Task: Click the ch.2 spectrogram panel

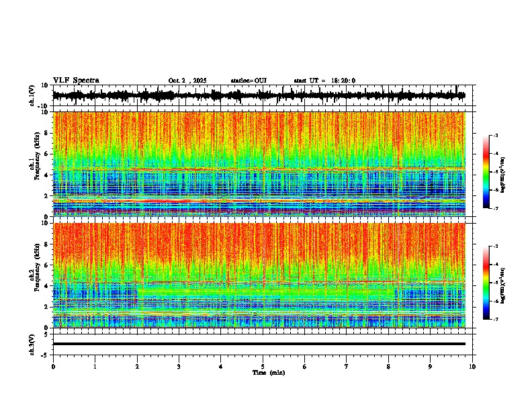Action: pyautogui.click(x=259, y=275)
